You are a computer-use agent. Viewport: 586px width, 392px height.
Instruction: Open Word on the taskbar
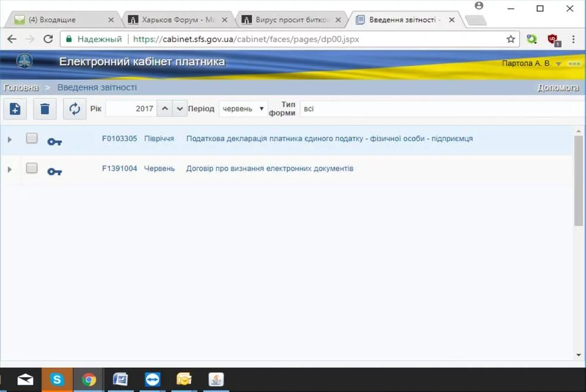pos(120,380)
